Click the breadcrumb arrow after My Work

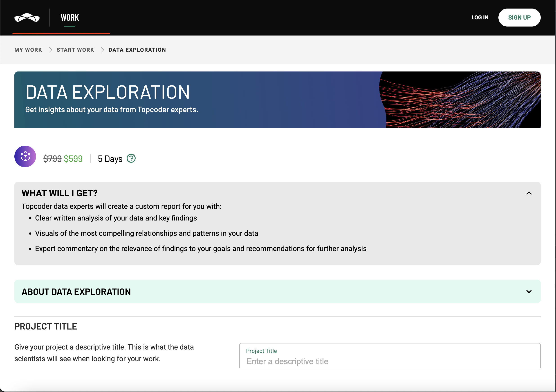pos(50,50)
